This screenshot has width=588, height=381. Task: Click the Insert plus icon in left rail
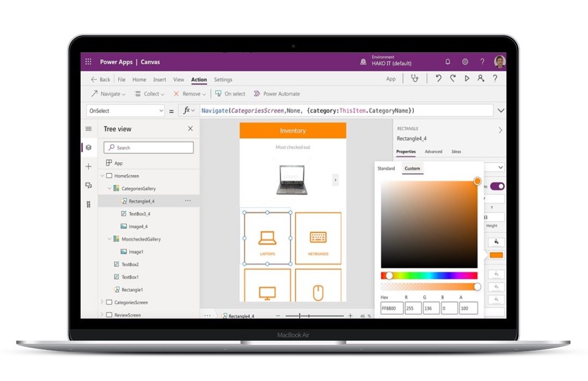pos(88,167)
